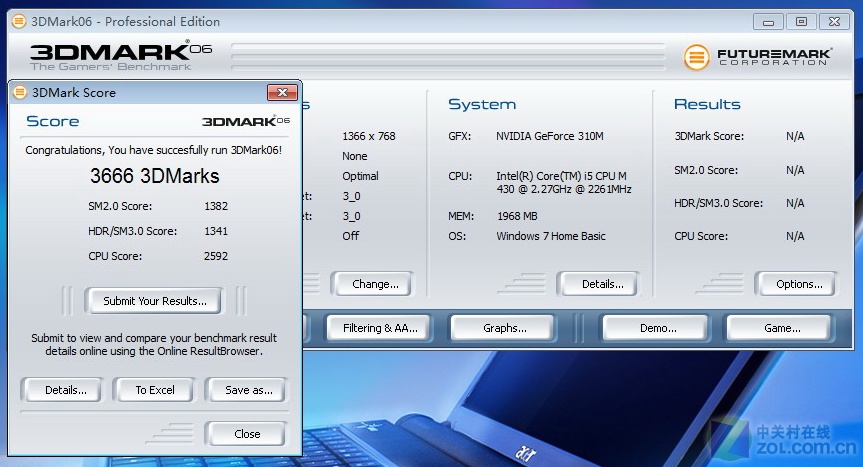Launch the Demo... button
Image resolution: width=863 pixels, height=467 pixels.
tap(657, 328)
